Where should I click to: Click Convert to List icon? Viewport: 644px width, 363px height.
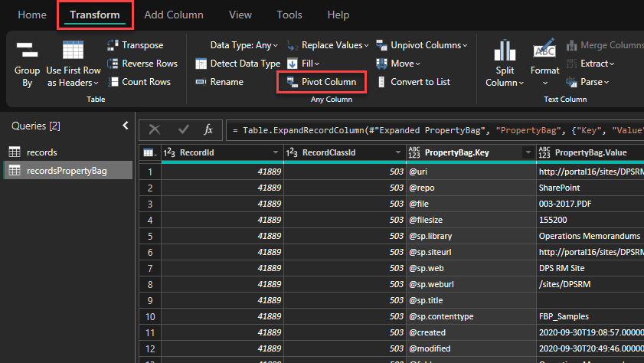(381, 82)
